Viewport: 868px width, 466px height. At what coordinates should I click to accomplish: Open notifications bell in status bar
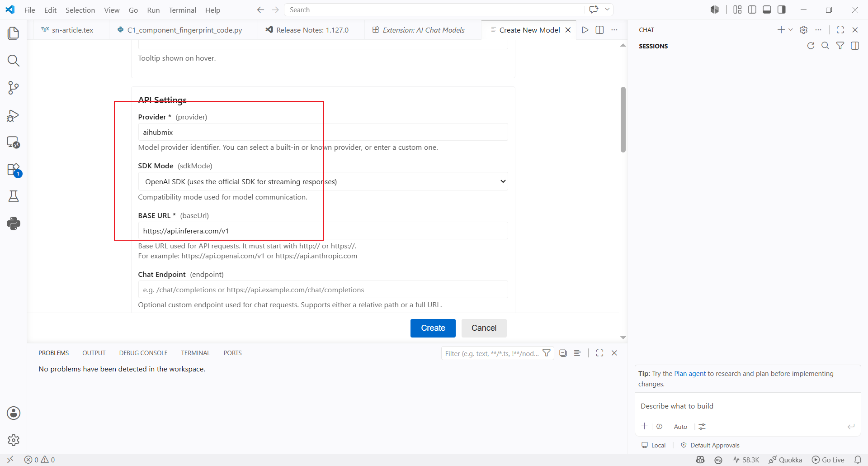pos(858,460)
